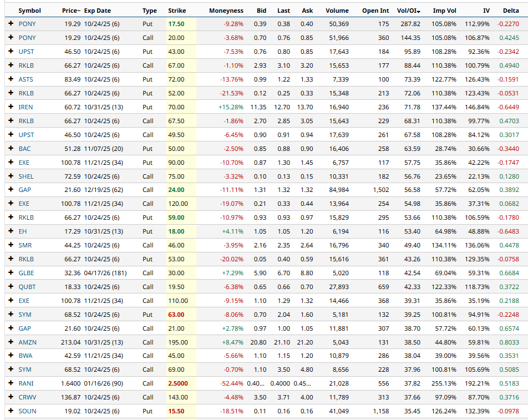Open the BWA symbol link

point(26,356)
